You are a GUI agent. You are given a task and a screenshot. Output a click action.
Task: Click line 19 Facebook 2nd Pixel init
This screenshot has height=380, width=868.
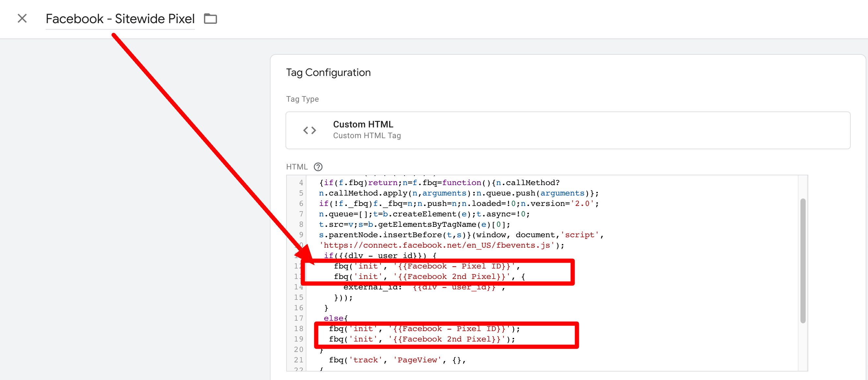tap(422, 339)
